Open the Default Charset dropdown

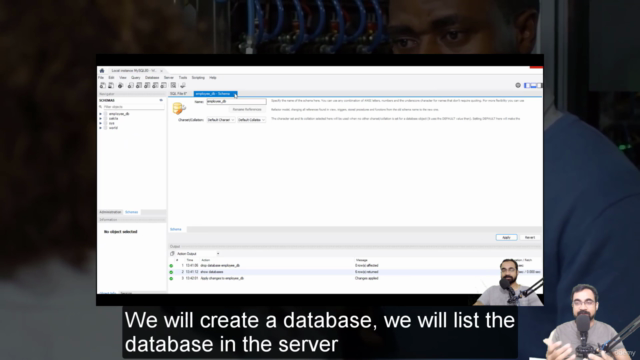tap(220, 120)
